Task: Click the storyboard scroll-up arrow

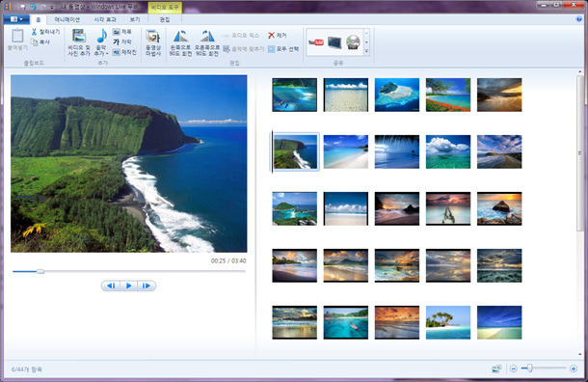Action: click(580, 72)
